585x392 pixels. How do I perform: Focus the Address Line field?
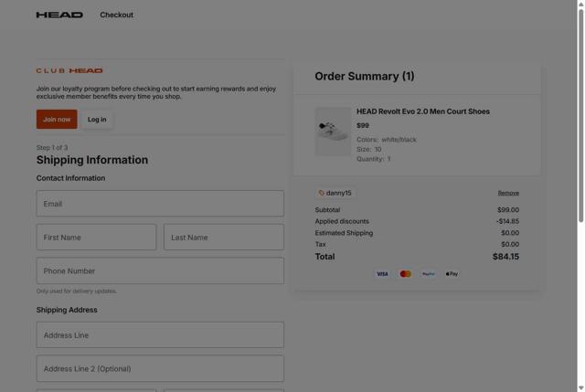[x=160, y=335]
